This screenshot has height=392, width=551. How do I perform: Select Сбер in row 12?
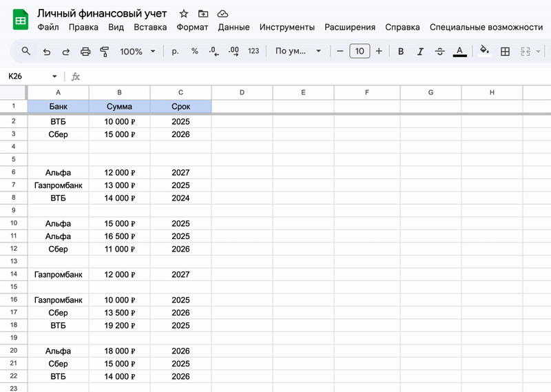coord(59,249)
